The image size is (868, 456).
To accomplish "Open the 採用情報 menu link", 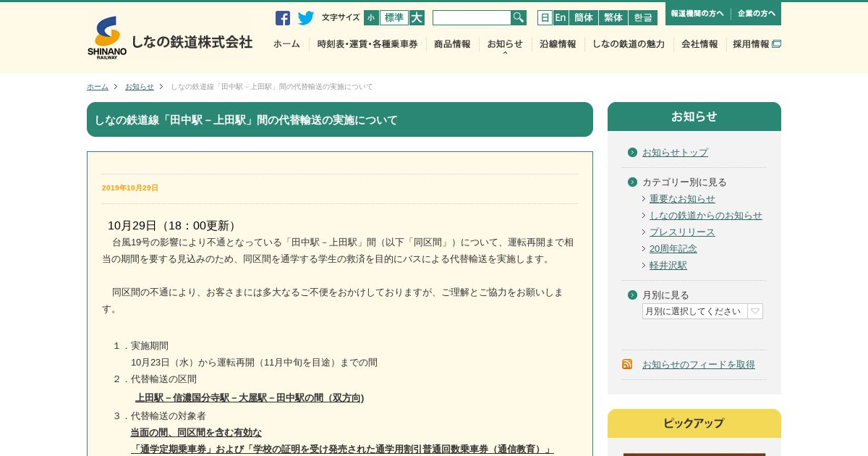I will point(751,44).
